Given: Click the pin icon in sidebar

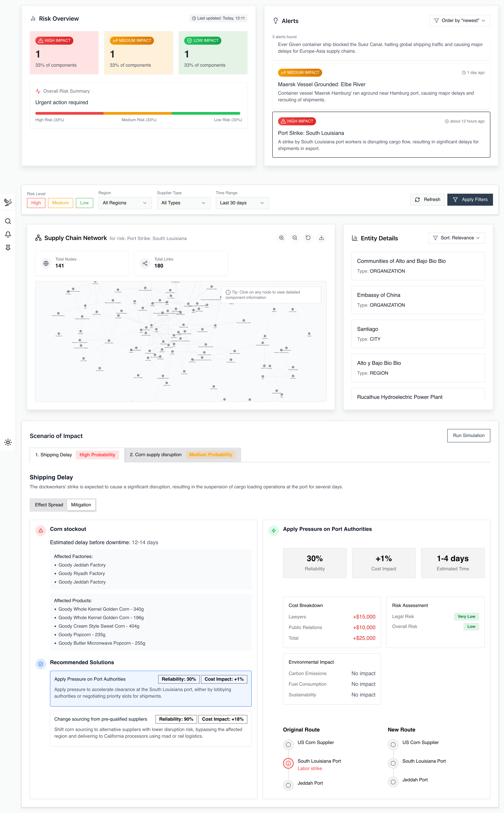Looking at the screenshot, I should pyautogui.click(x=8, y=248).
